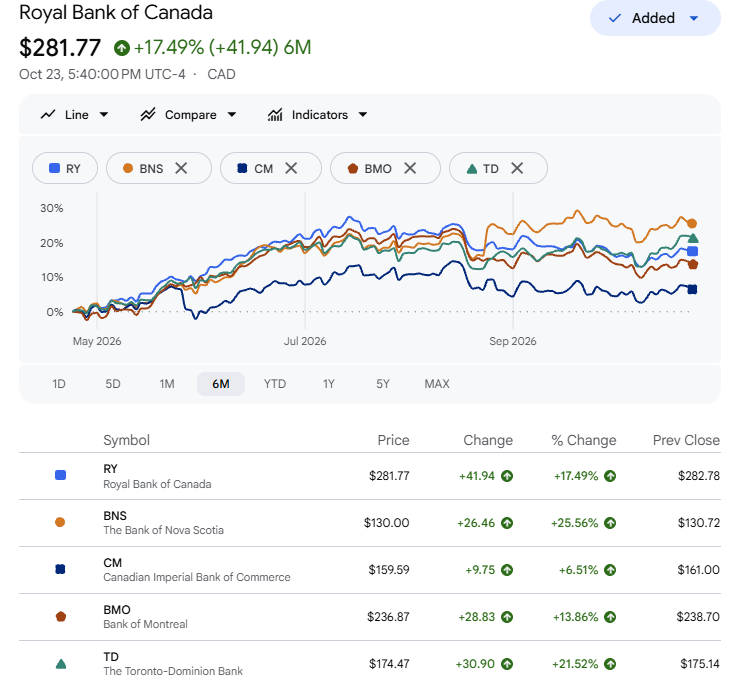
Task: Click the RY comparison chip
Action: 65,168
